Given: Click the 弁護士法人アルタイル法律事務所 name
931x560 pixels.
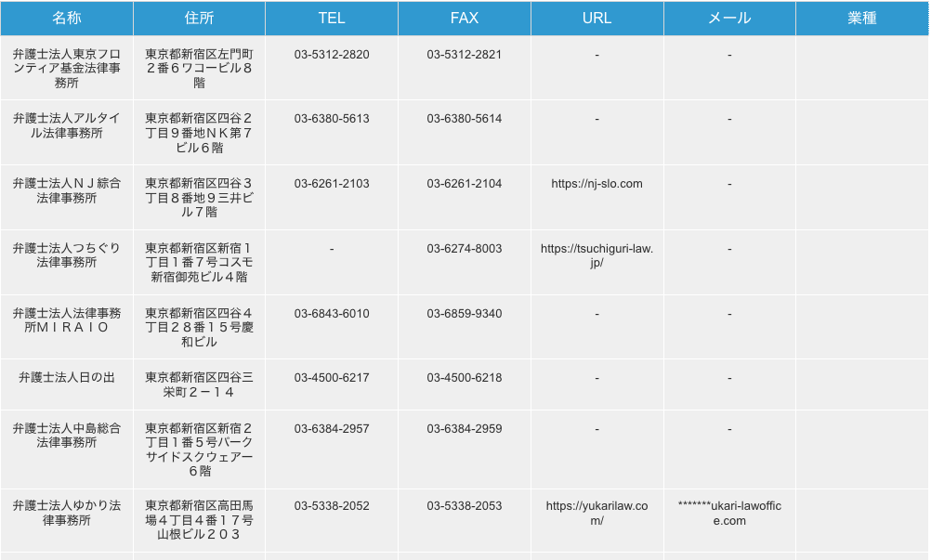Looking at the screenshot, I should coord(67,125).
